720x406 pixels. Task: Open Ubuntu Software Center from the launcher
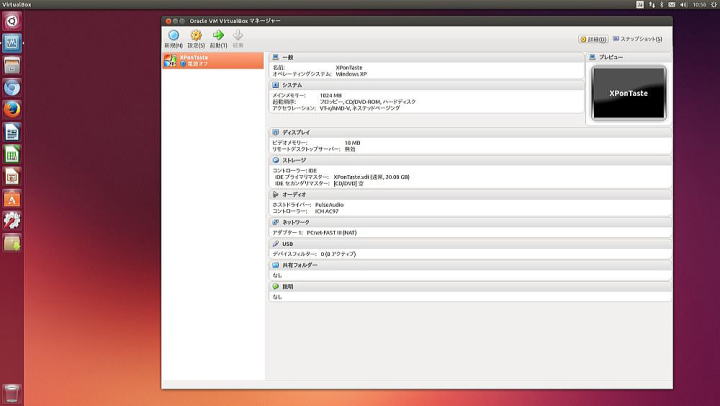pyautogui.click(x=12, y=199)
